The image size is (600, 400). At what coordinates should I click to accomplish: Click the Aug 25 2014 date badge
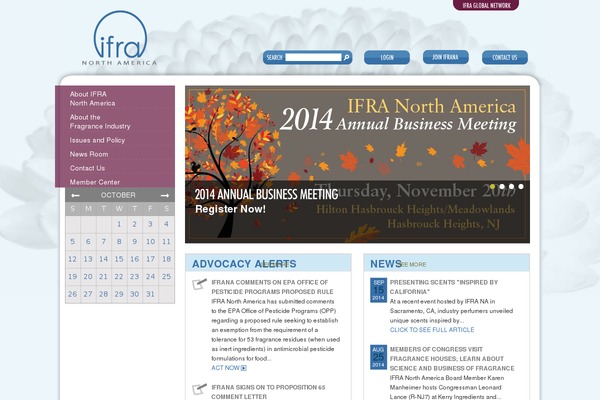(x=378, y=357)
